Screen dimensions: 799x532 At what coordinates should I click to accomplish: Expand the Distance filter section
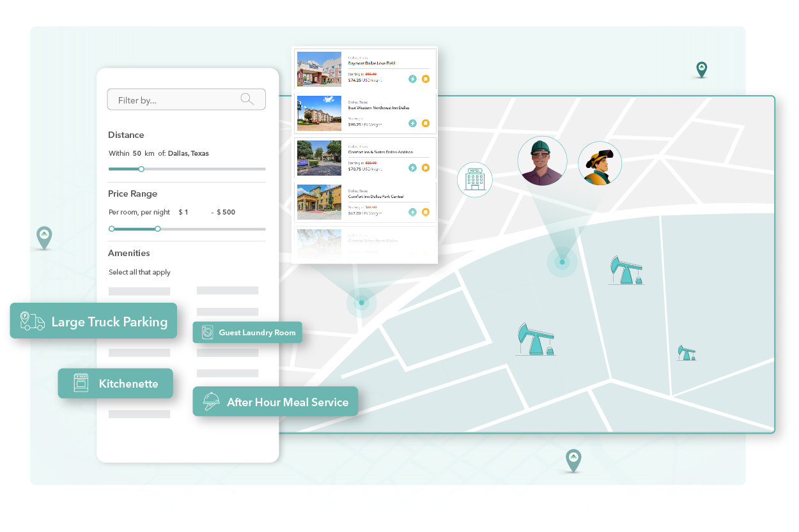click(126, 135)
